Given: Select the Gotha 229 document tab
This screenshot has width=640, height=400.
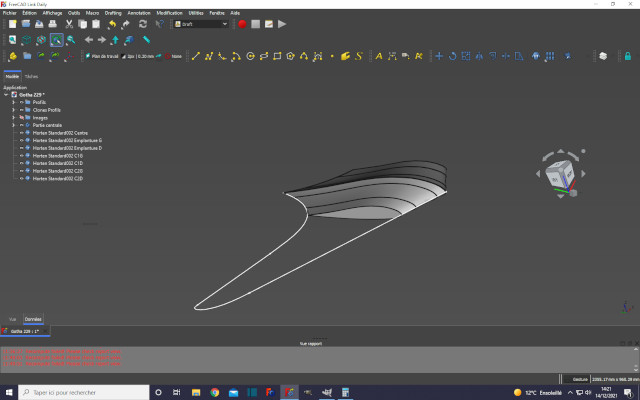Looking at the screenshot, I should click(24, 331).
